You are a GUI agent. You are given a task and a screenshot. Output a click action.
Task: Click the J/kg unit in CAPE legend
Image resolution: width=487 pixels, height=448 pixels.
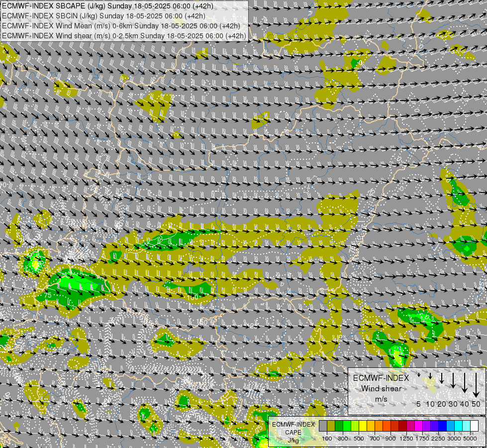(x=293, y=441)
